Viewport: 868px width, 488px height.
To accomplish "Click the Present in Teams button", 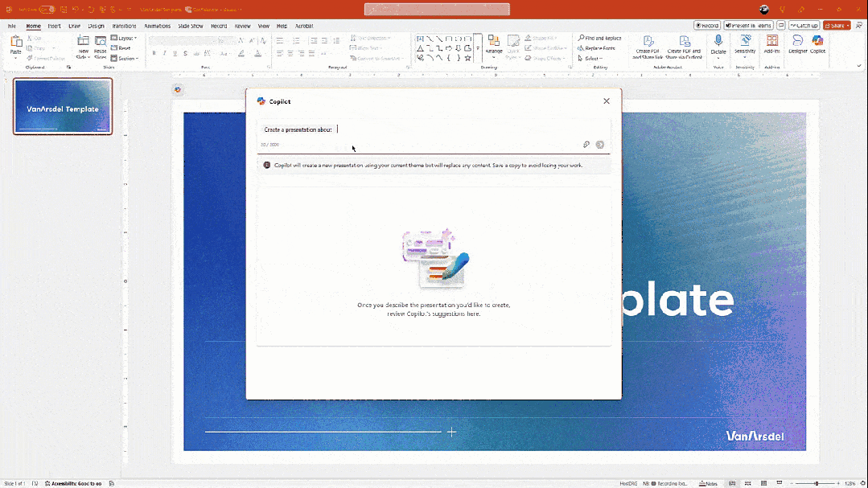I will 748,26.
